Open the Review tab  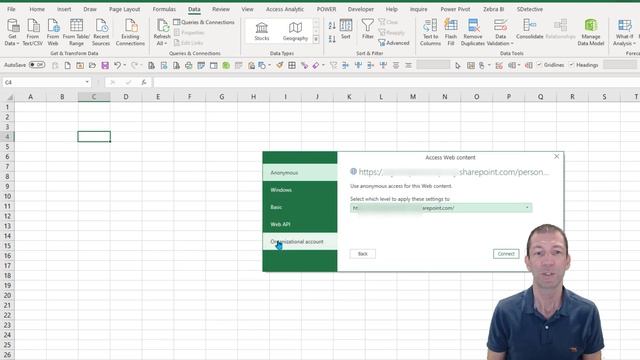pos(221,9)
